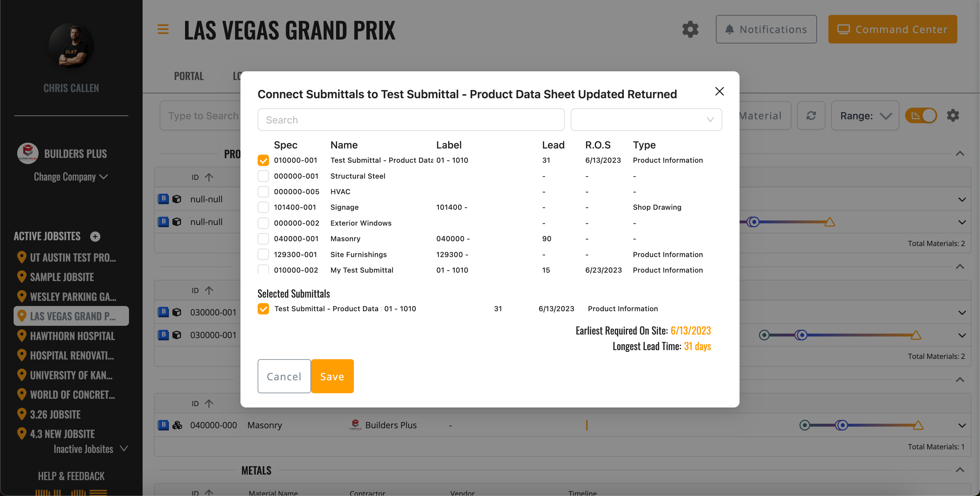
Task: Click the settings gear icon
Action: click(x=690, y=29)
